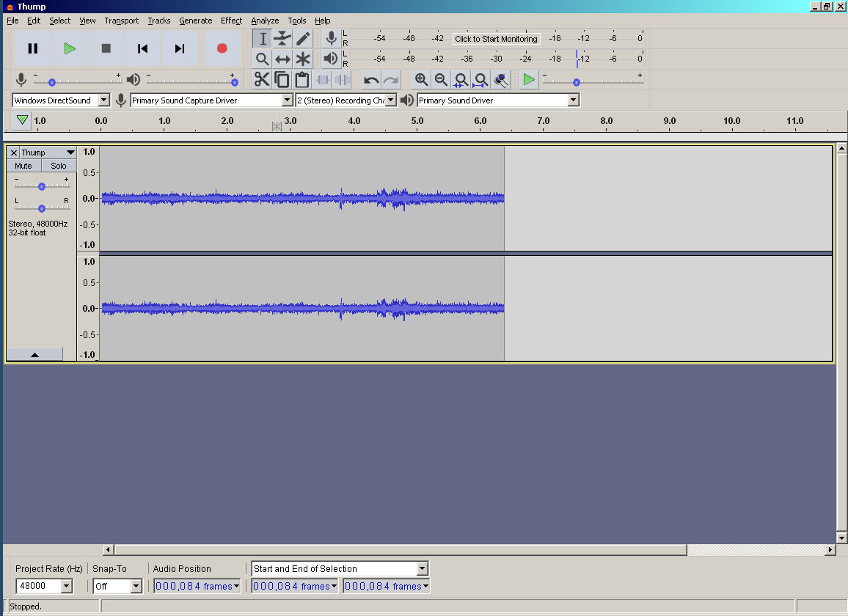Open the Effect menu
848x616 pixels.
[x=231, y=21]
